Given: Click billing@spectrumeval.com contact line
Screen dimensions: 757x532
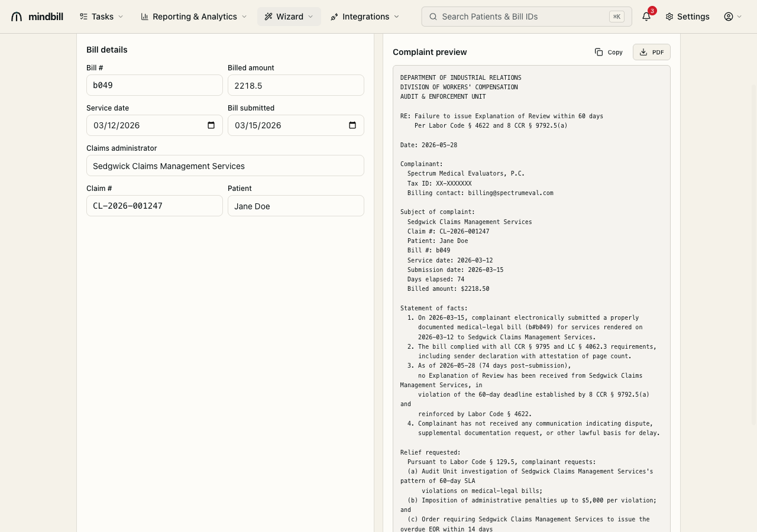Looking at the screenshot, I should click(480, 193).
